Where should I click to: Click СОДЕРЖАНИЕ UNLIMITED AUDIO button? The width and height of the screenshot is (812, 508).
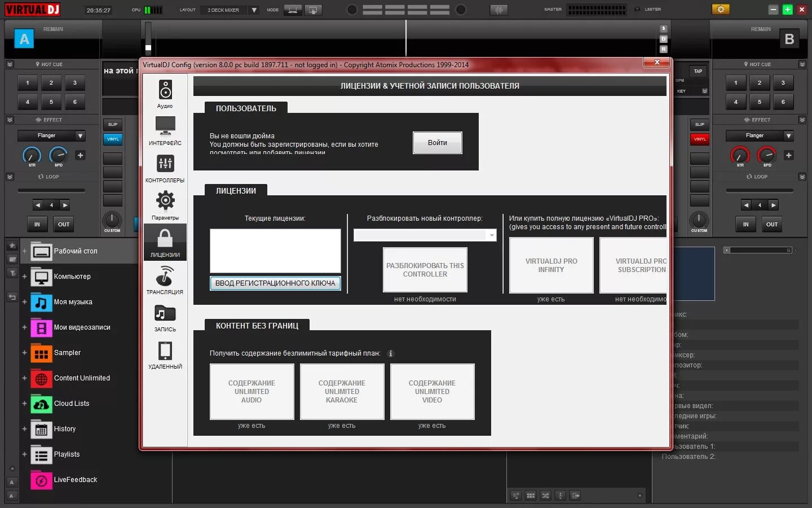coord(252,392)
